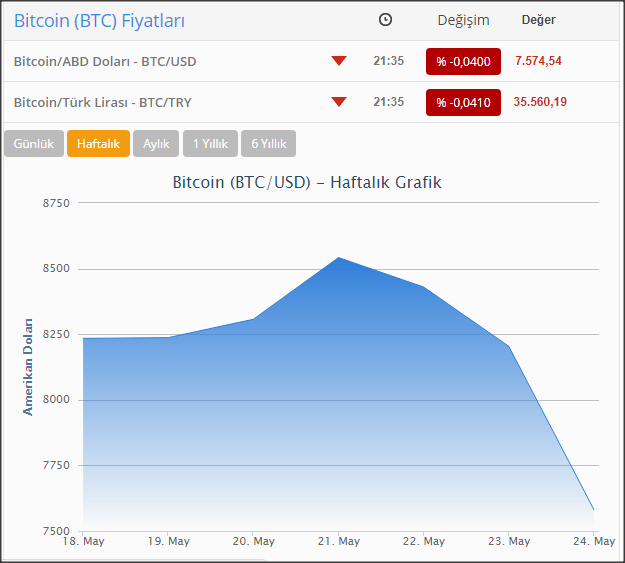Click the 7500 y-axis label
Screen dimensions: 625x563
coord(56,531)
